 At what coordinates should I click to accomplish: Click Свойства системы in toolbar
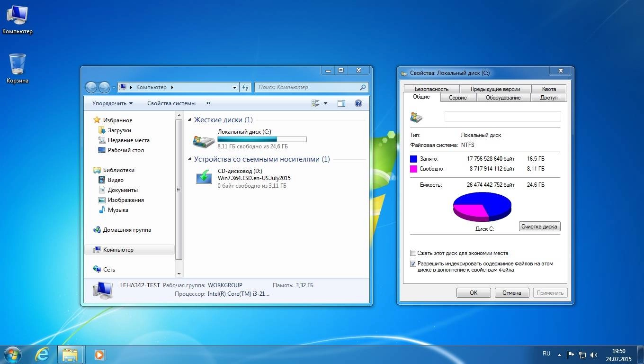coord(171,103)
